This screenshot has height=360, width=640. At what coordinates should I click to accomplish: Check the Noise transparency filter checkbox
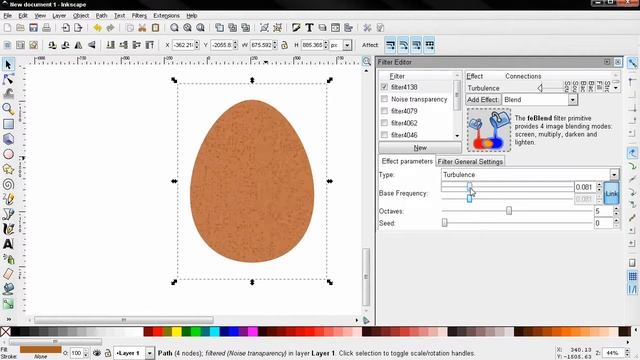point(384,99)
